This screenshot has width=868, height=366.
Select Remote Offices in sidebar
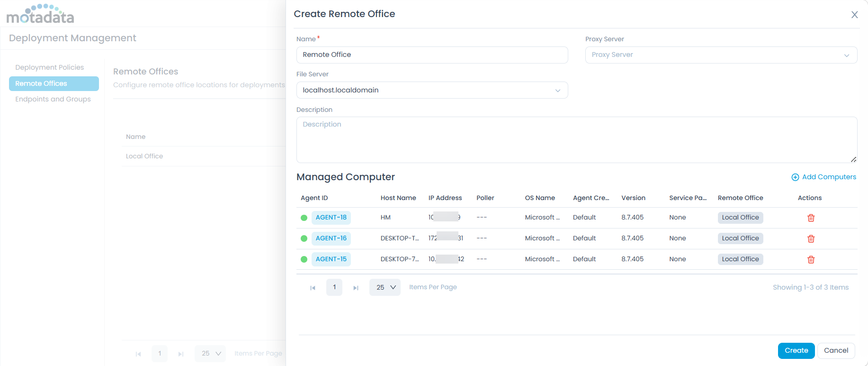click(54, 83)
